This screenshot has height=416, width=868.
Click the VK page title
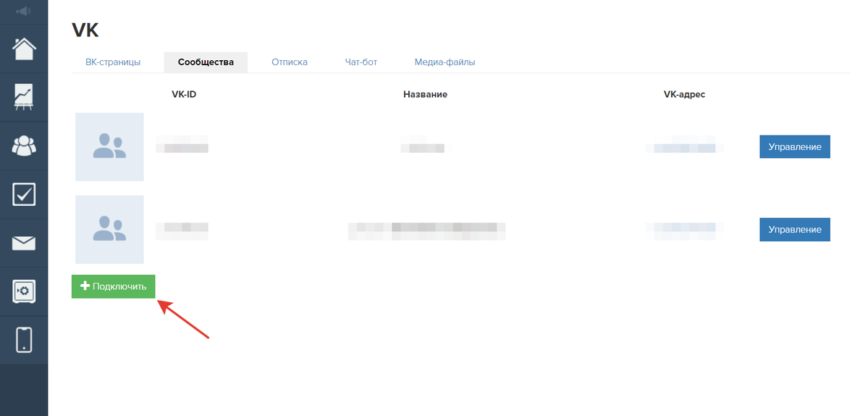pos(85,30)
